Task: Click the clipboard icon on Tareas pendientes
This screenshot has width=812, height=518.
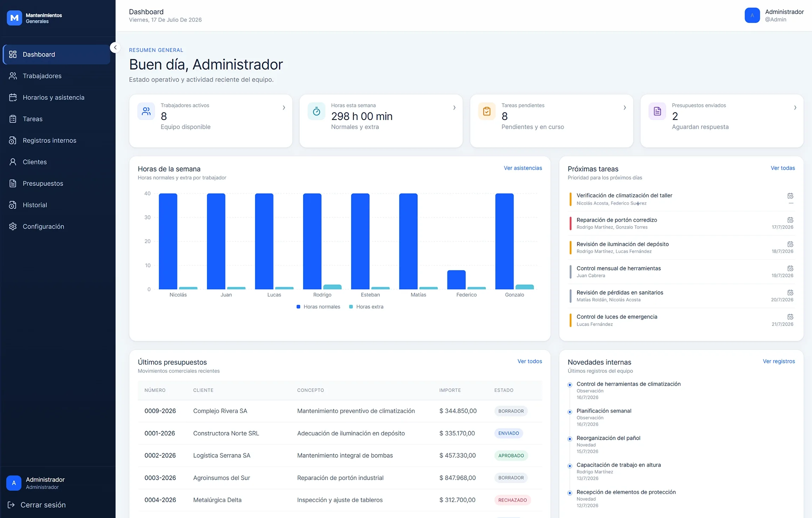Action: (487, 111)
